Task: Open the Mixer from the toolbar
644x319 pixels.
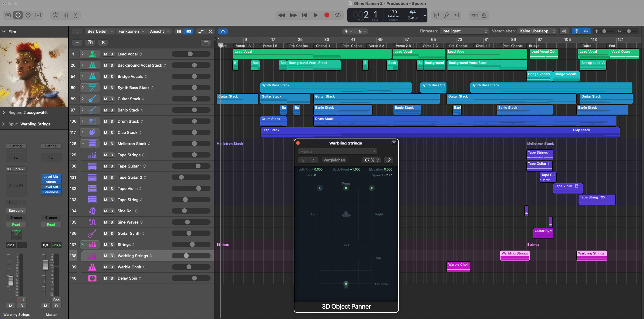Action: coord(66,15)
